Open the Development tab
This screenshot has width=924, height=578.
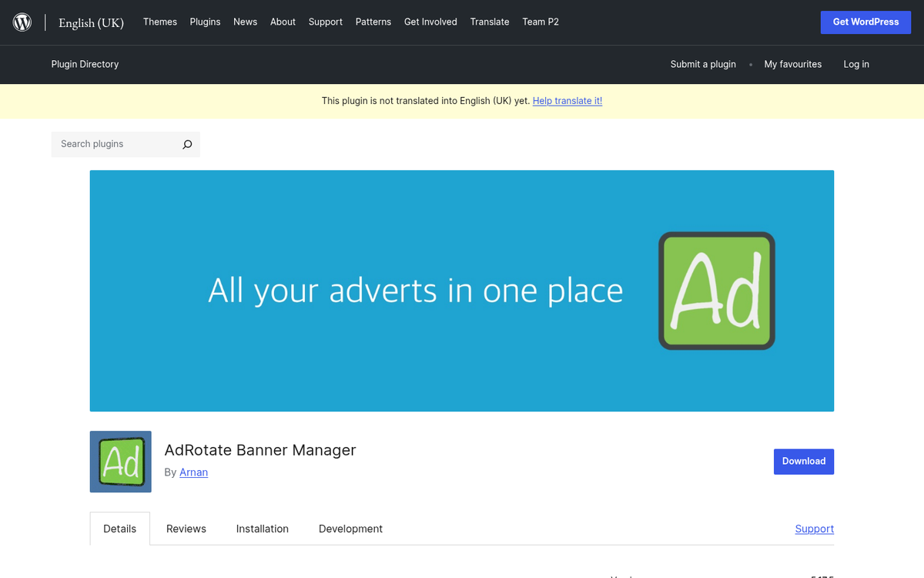[350, 529]
